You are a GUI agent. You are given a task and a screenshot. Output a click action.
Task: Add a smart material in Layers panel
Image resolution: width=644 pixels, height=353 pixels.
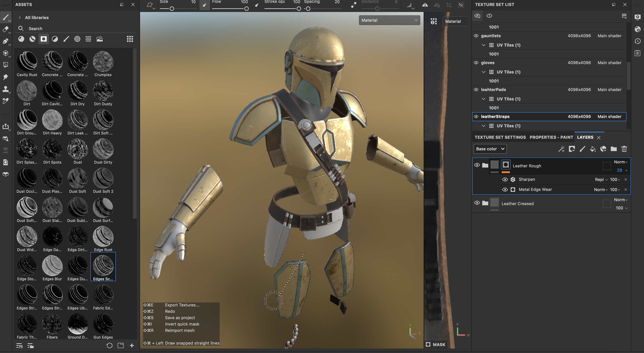[x=603, y=149]
